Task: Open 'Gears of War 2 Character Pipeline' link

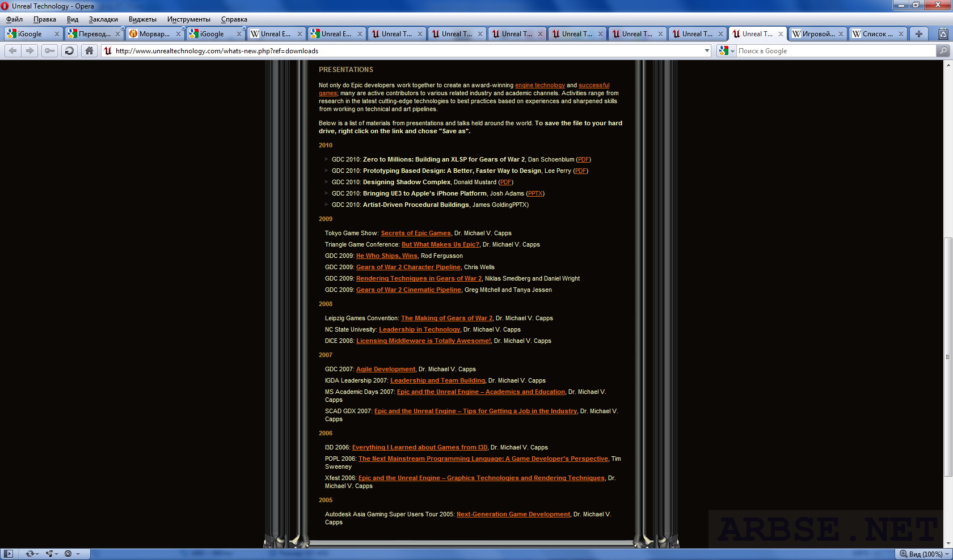Action: pyautogui.click(x=408, y=267)
